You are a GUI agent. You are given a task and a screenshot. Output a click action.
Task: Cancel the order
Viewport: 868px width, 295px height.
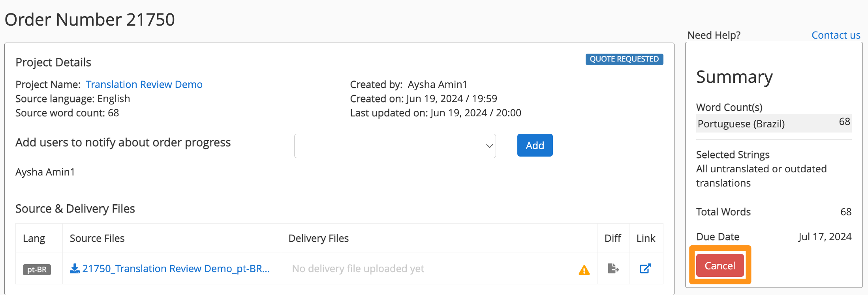[720, 265]
